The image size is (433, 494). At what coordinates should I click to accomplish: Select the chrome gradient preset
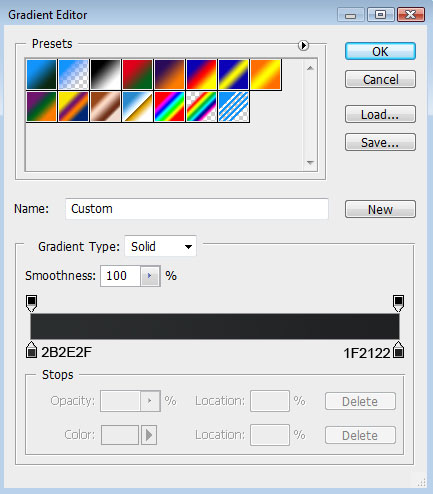(x=137, y=107)
